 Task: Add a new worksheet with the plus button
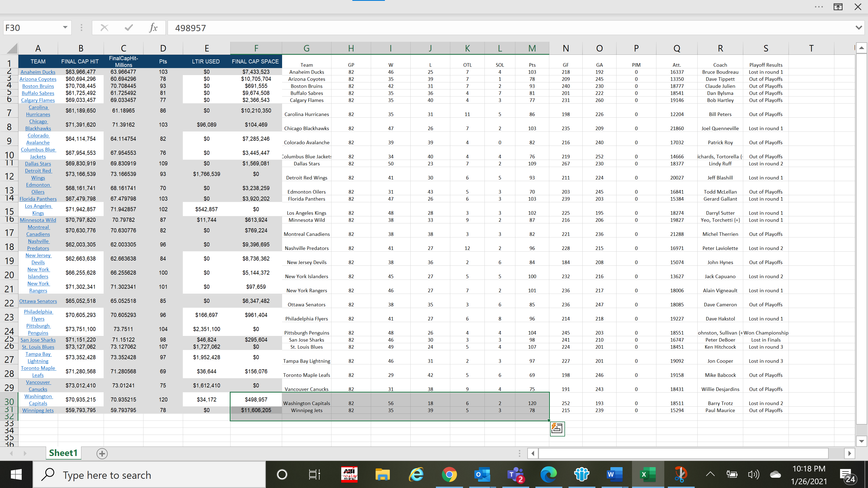102,454
